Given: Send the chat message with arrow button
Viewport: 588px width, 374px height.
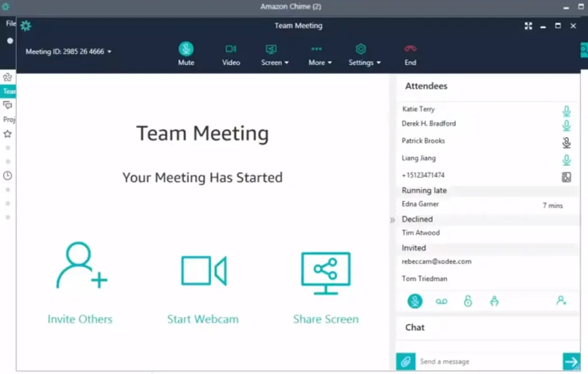Looking at the screenshot, I should pyautogui.click(x=571, y=361).
